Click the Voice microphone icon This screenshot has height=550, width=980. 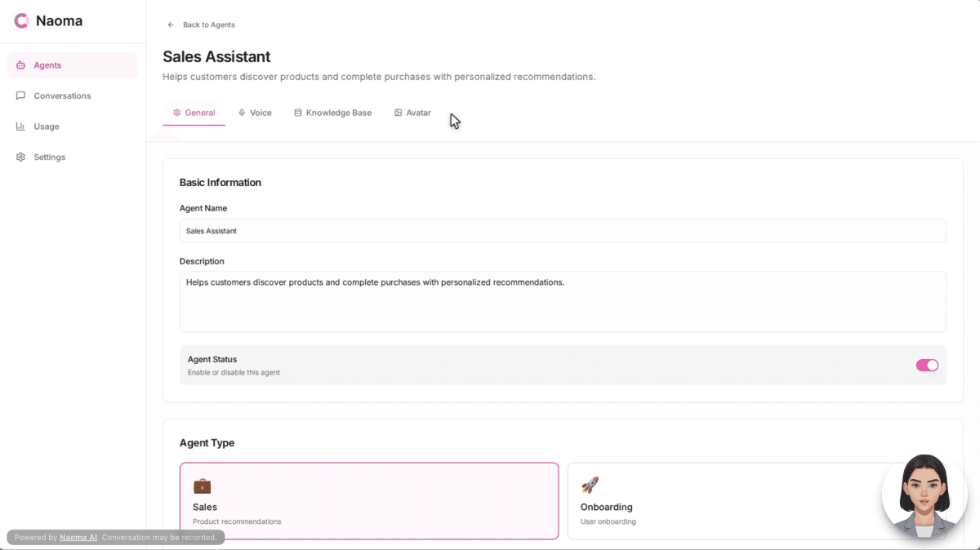tap(242, 113)
